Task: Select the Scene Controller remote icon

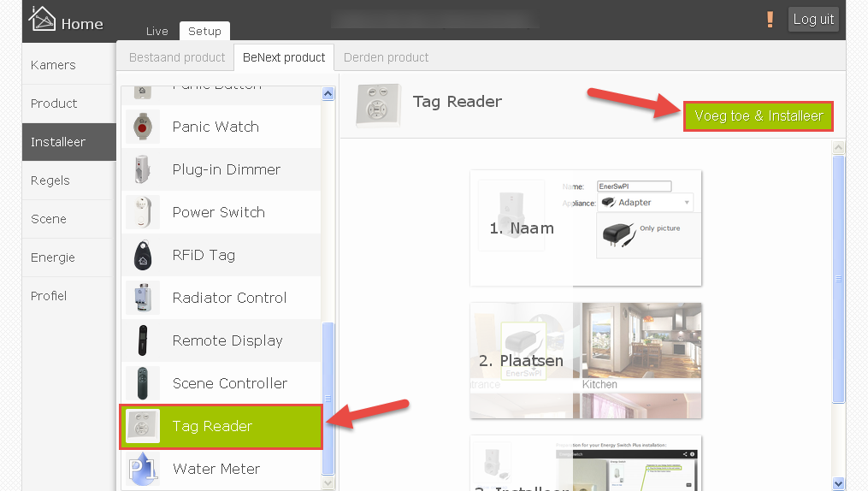Action: click(143, 383)
